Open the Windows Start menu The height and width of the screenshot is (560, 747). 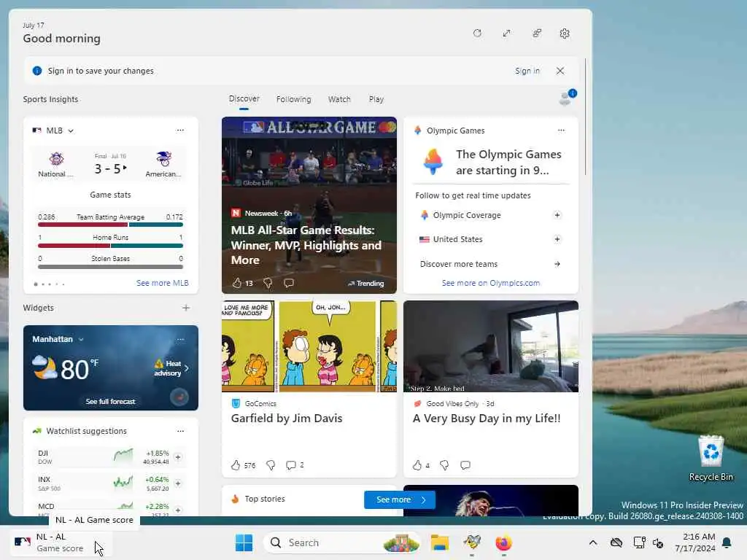click(x=244, y=542)
